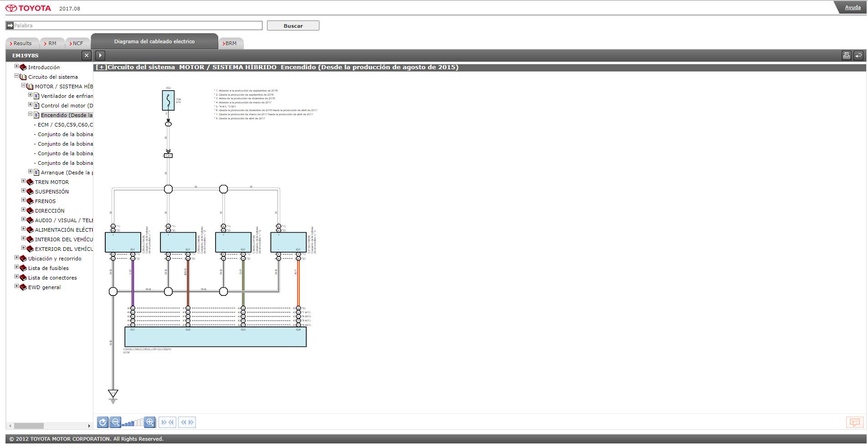
Task: Expand the TREN MOTOR tree node
Action: coord(24,181)
